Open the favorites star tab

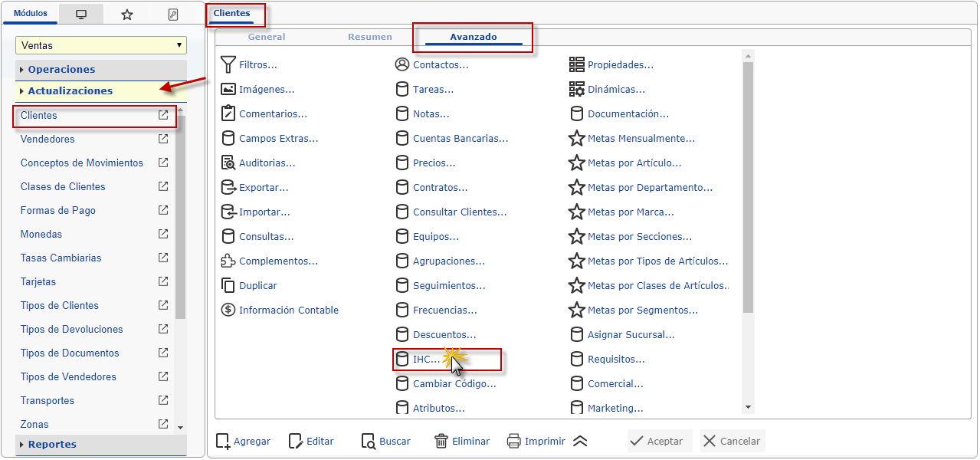(127, 15)
